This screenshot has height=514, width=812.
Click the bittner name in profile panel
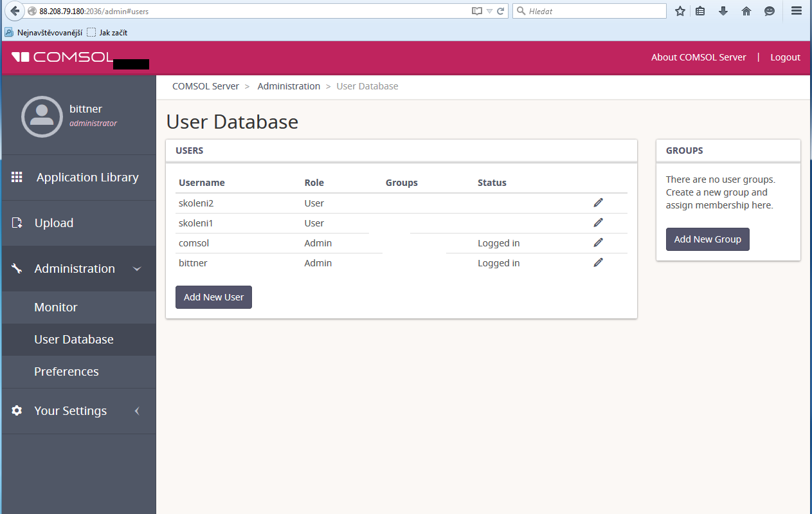[86, 109]
